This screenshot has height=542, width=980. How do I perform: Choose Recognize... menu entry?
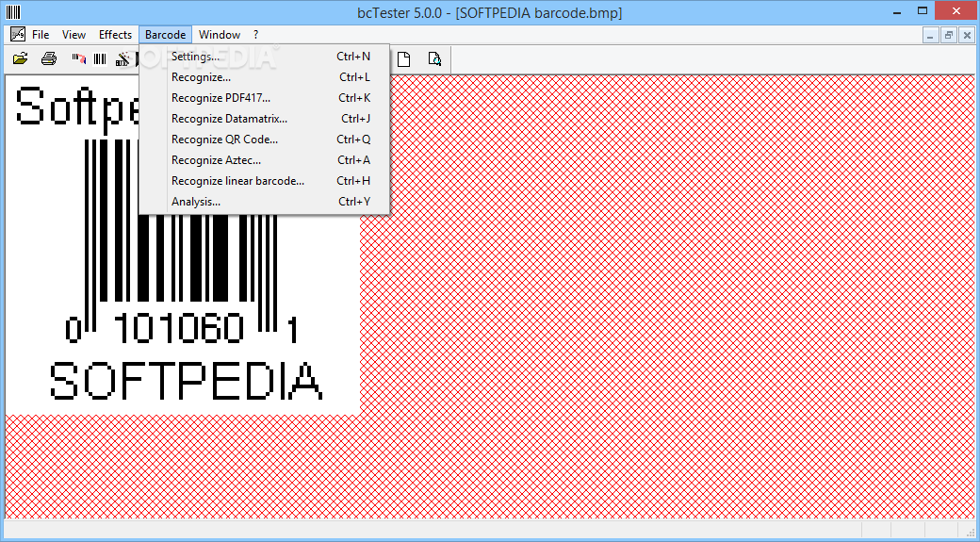point(265,77)
